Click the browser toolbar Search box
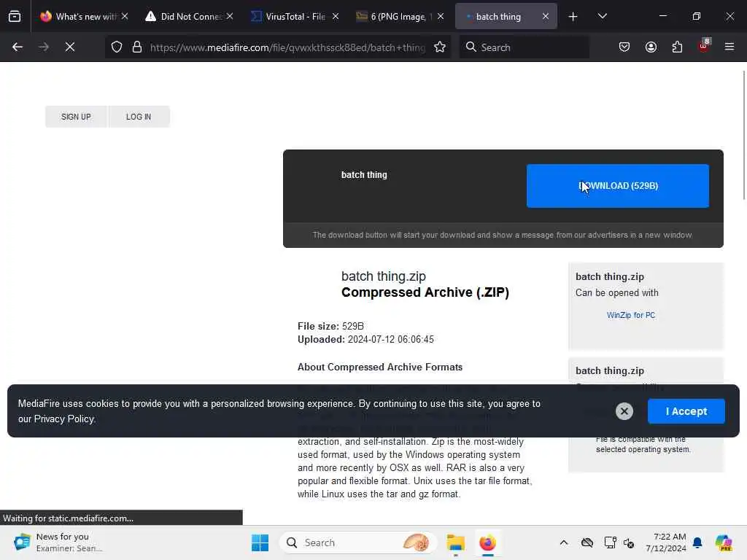This screenshot has width=747, height=560. click(524, 47)
